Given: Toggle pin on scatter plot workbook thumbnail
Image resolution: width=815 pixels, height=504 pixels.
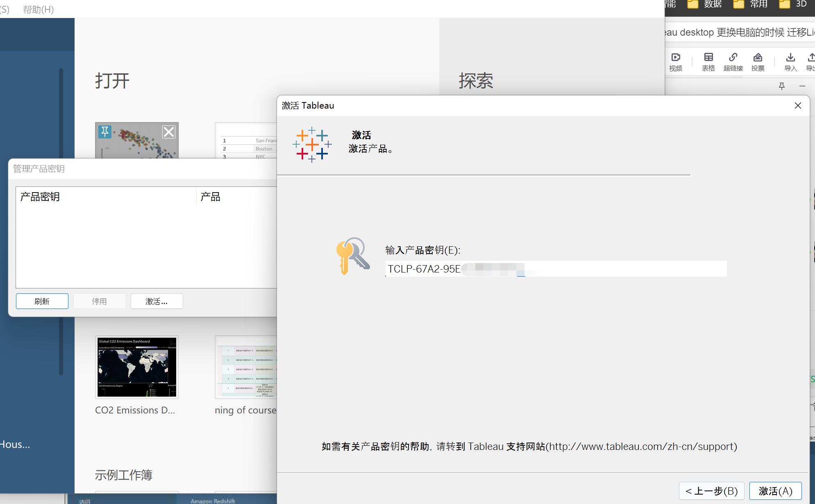Looking at the screenshot, I should tap(105, 132).
